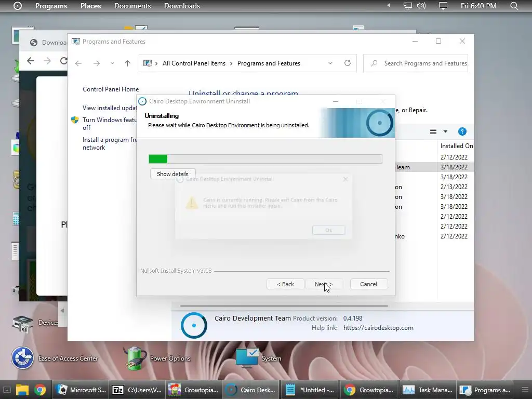Open the blue help icon

point(462,131)
